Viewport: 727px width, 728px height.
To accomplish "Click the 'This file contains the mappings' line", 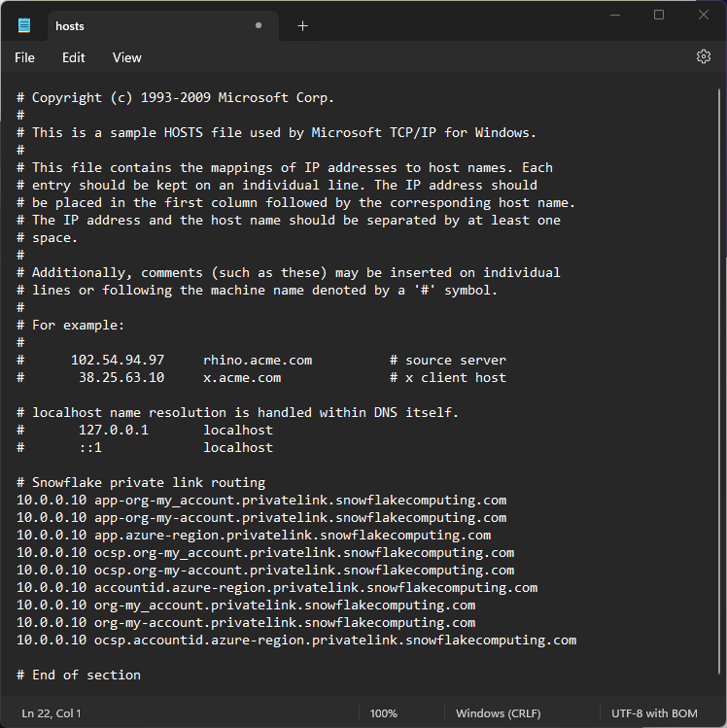I will coord(285,167).
